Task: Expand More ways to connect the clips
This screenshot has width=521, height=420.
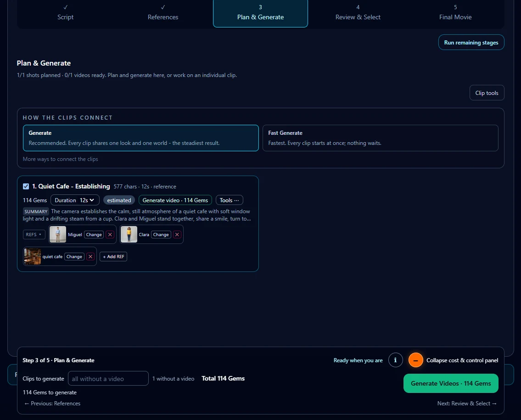Action: [61, 159]
